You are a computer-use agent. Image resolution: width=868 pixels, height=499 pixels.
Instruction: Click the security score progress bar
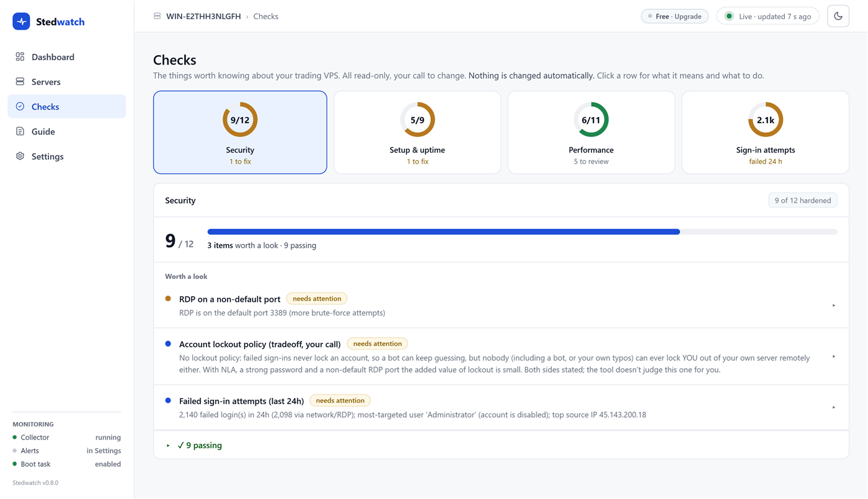522,232
